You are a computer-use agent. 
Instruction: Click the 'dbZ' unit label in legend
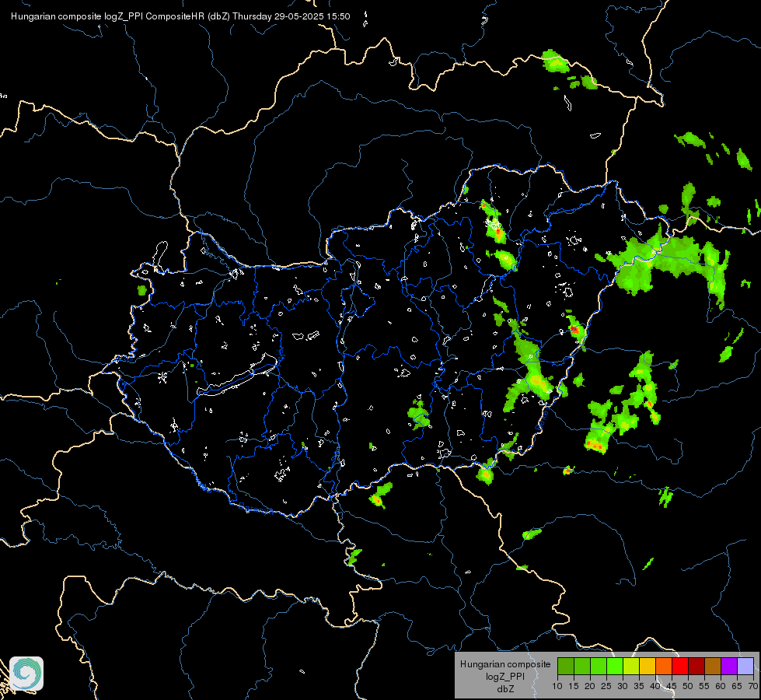(x=505, y=689)
